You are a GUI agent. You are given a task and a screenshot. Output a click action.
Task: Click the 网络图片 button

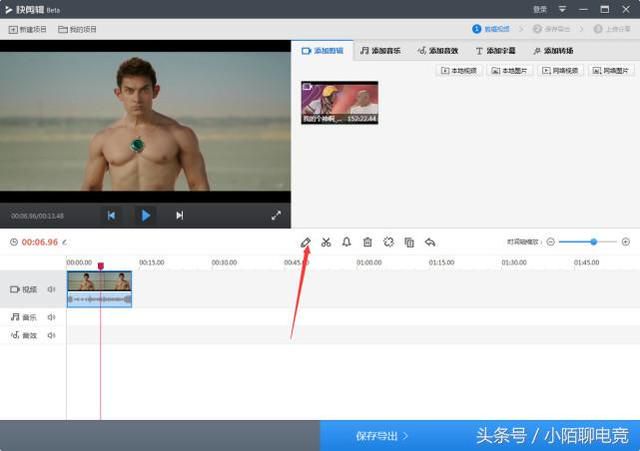[x=611, y=71]
